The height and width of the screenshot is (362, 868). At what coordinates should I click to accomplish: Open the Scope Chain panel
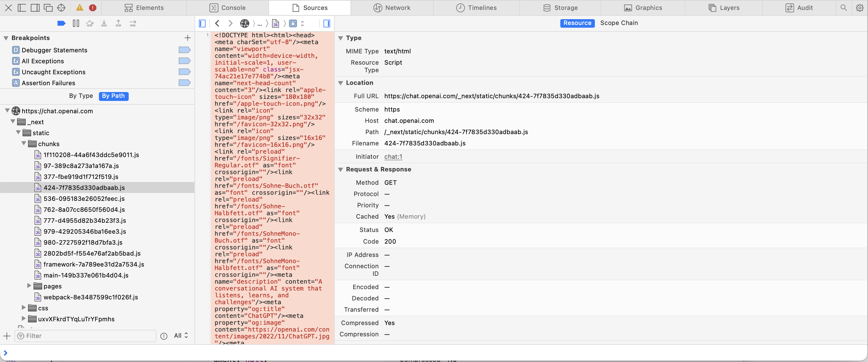(x=619, y=23)
